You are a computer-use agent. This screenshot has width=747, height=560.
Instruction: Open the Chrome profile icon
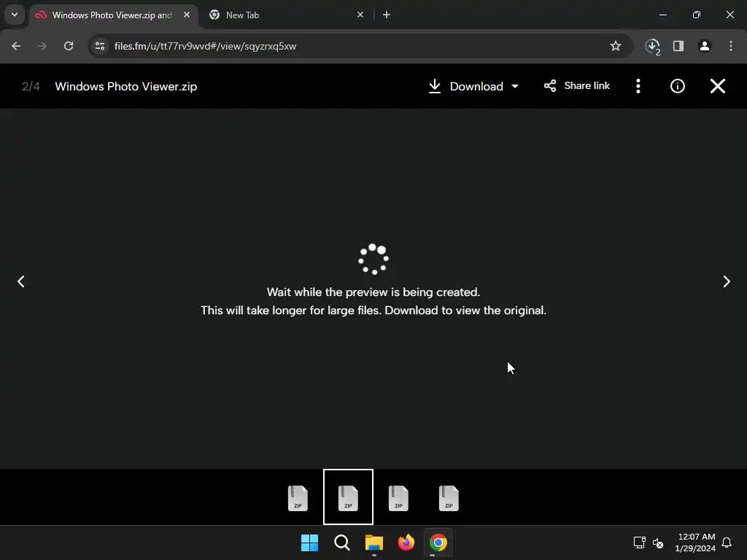point(705,46)
